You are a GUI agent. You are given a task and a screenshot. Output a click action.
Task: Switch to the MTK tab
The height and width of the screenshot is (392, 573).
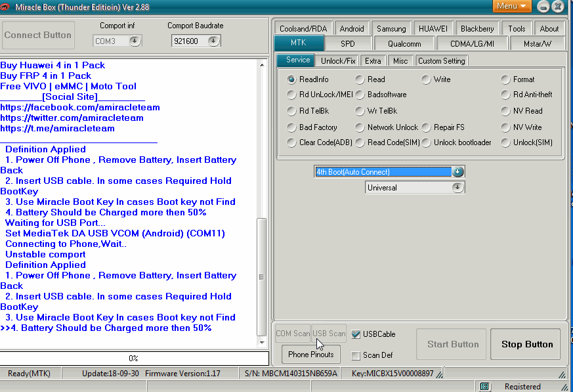click(299, 43)
